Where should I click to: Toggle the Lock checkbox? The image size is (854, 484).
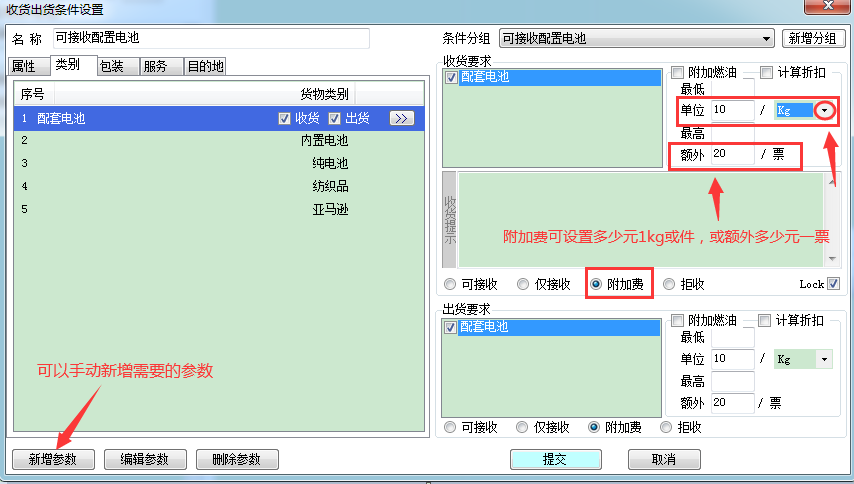coord(834,284)
